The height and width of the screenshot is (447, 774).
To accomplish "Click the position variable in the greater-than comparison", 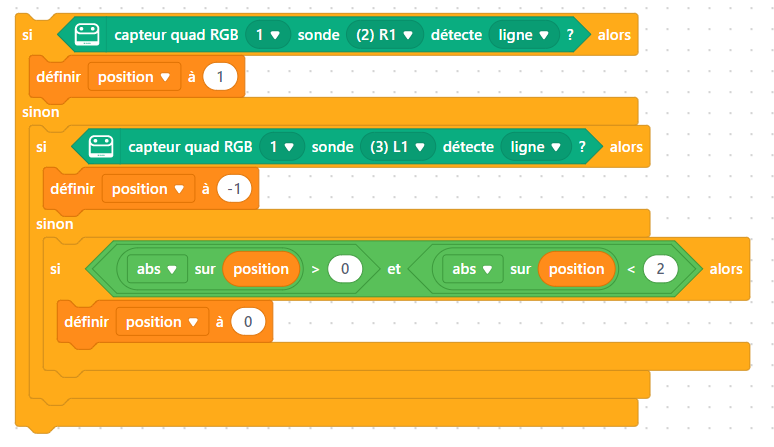I will (262, 269).
